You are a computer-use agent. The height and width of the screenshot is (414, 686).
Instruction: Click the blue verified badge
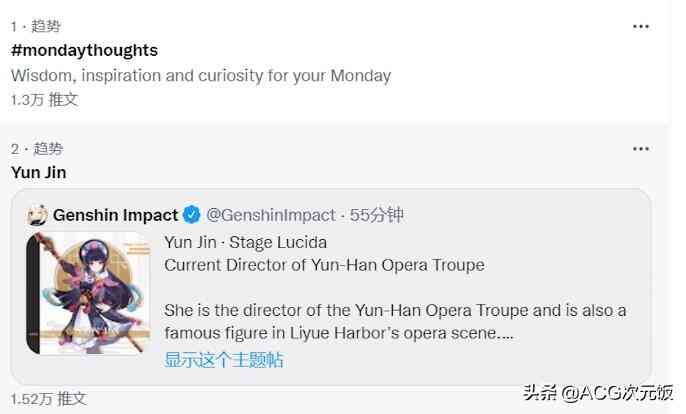(x=192, y=215)
